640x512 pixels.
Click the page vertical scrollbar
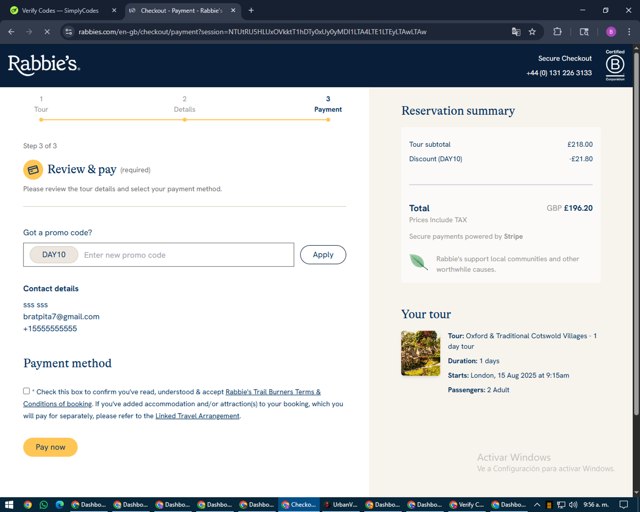(x=636, y=233)
